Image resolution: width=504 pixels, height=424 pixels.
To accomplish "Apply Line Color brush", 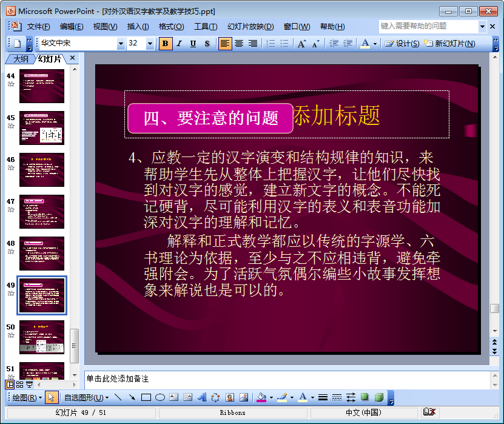I will pos(282,398).
